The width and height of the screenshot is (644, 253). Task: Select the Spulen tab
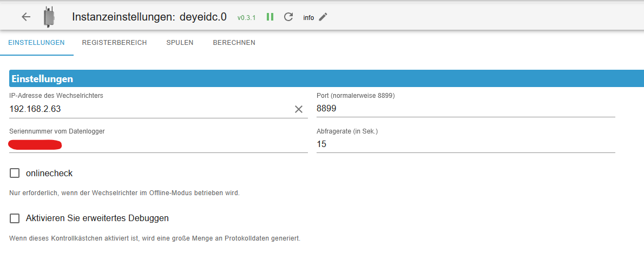pos(180,43)
